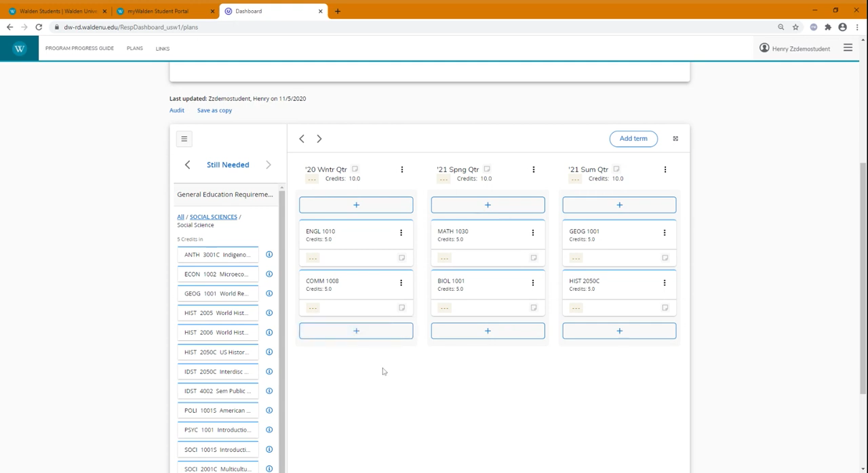Click the Add term button

633,138
